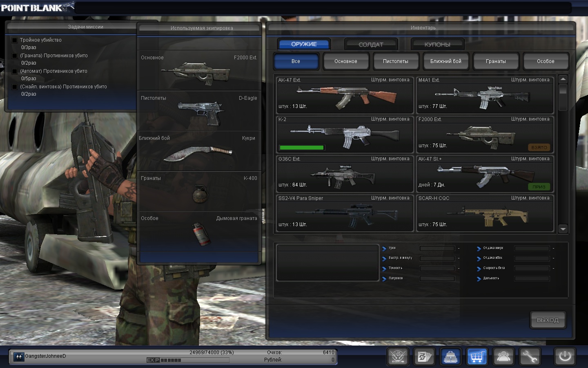588x368 pixels.
Task: Click the Урон stat arrow icon
Action: click(x=384, y=248)
